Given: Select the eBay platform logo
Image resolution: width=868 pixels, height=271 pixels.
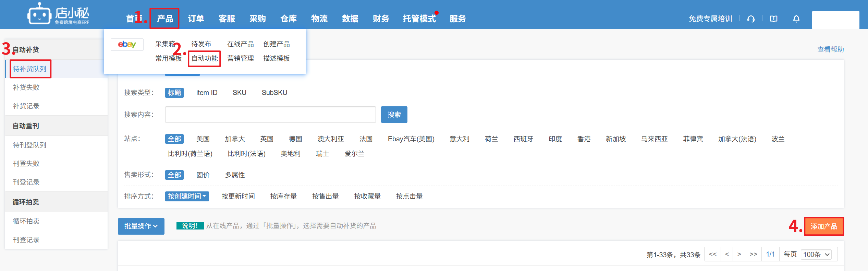Looking at the screenshot, I should pos(127,44).
